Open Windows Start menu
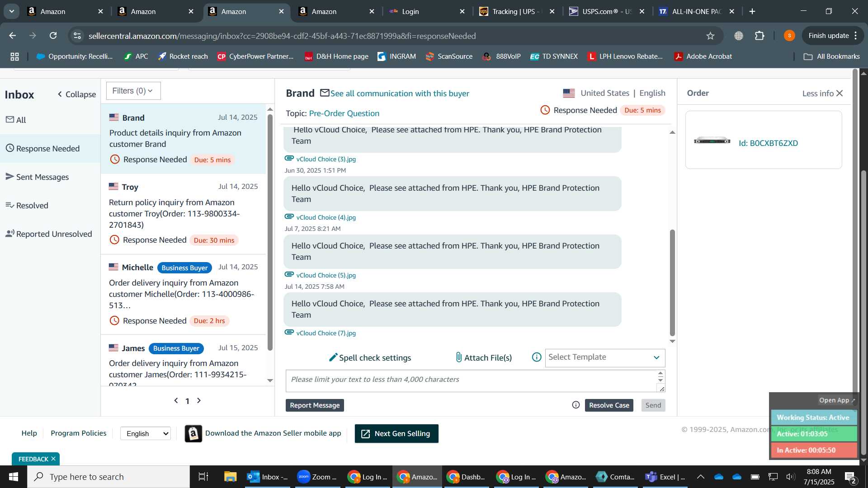Screen dimensions: 868x488 (13, 477)
